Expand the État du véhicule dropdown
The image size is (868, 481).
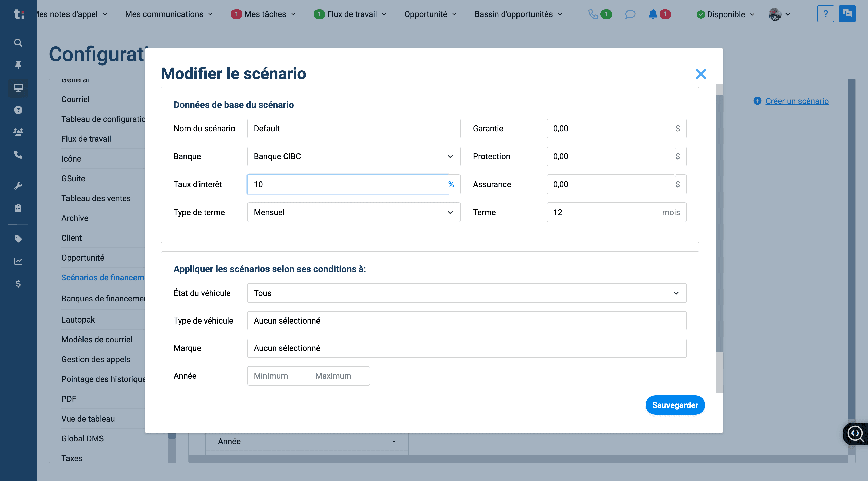(467, 293)
